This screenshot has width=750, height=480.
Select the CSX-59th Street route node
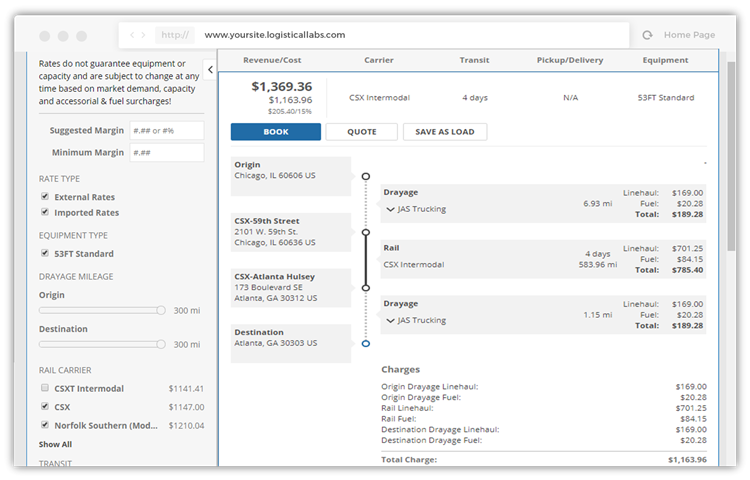pyautogui.click(x=366, y=232)
